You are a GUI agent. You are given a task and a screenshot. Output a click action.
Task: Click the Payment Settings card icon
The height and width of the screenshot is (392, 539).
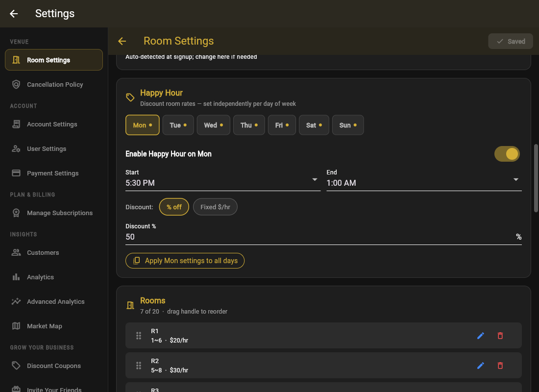pos(16,173)
